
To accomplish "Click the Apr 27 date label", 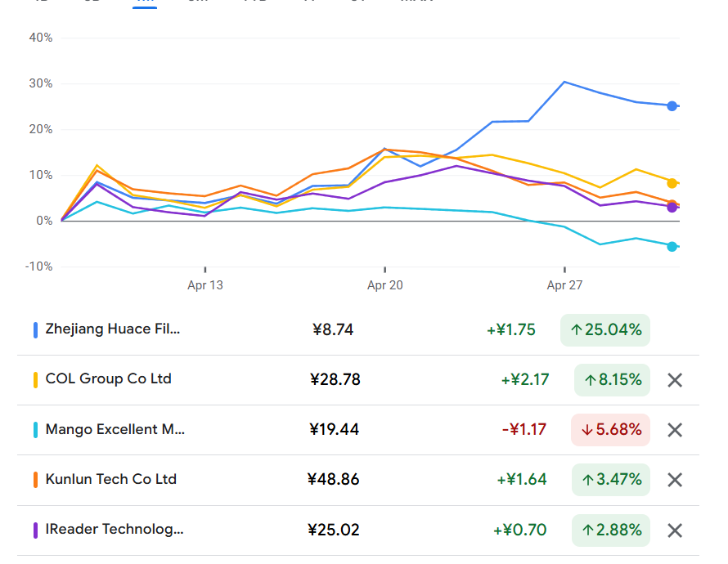I will (564, 285).
